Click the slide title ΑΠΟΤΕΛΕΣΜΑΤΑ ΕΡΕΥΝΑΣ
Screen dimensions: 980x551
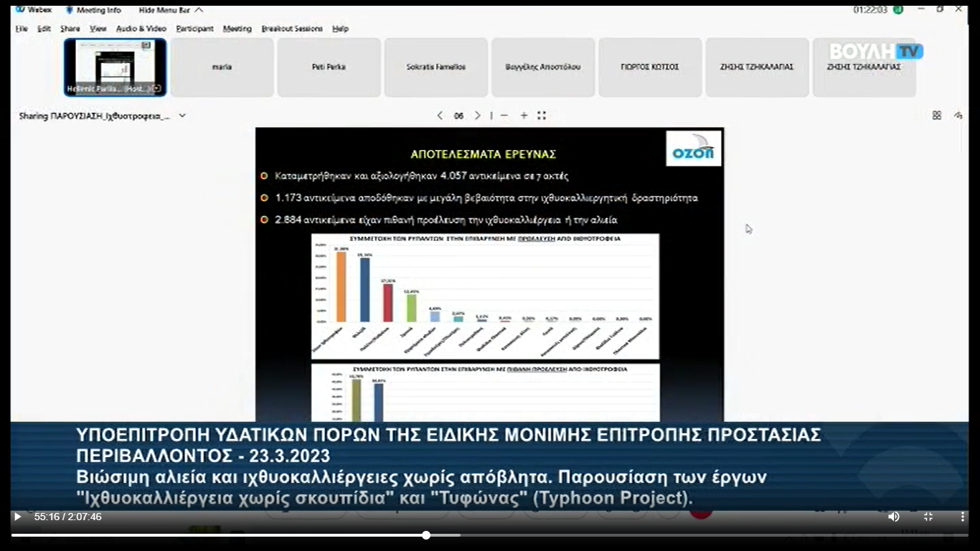pos(484,154)
